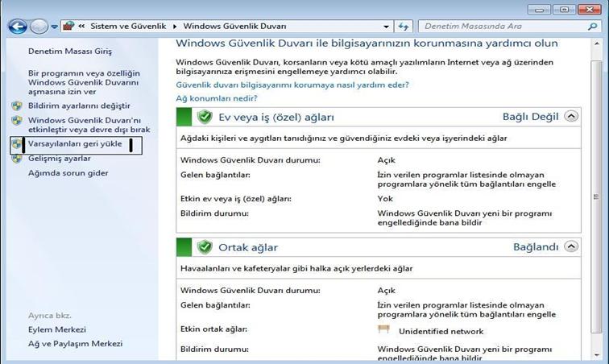
Task: Close the firewall window
Action: 589,10
